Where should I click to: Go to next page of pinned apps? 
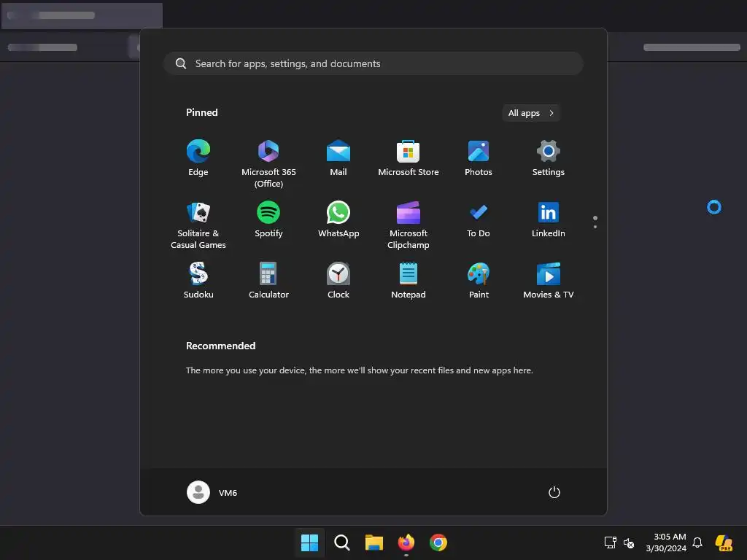click(595, 227)
